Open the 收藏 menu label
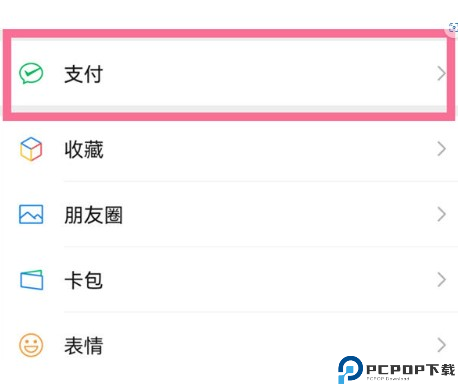 click(x=84, y=149)
